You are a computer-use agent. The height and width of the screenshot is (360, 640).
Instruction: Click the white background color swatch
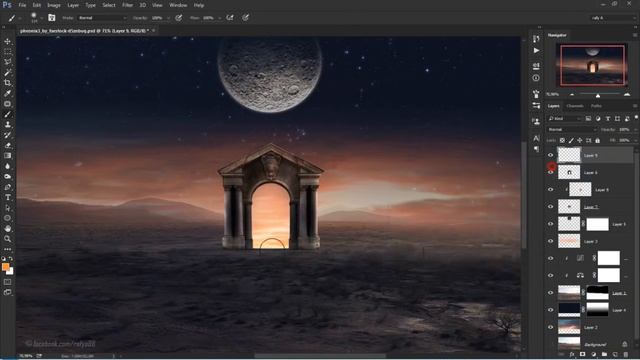pyautogui.click(x=11, y=271)
